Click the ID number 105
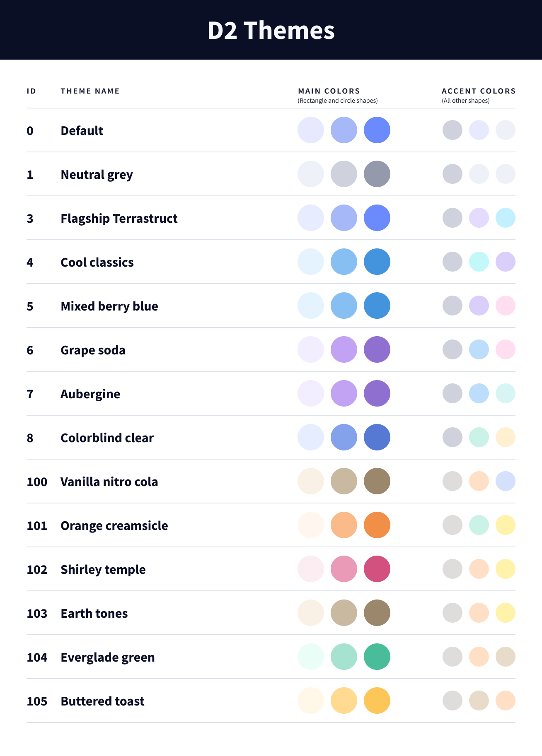Screen dimensions: 542x756 (x=37, y=701)
